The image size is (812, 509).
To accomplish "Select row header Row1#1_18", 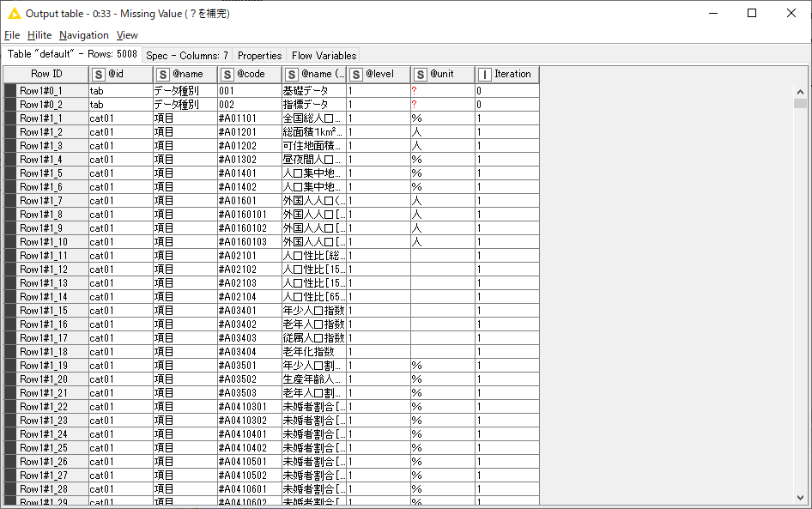I will pyautogui.click(x=46, y=352).
